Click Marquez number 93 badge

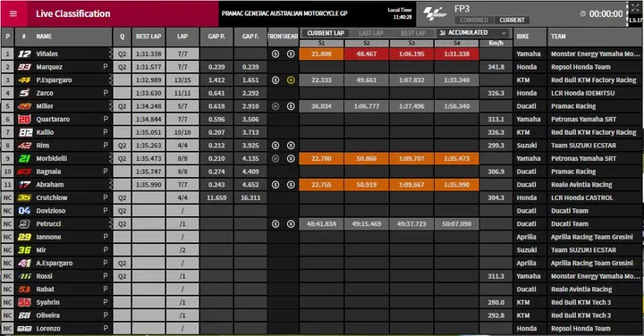click(x=24, y=67)
